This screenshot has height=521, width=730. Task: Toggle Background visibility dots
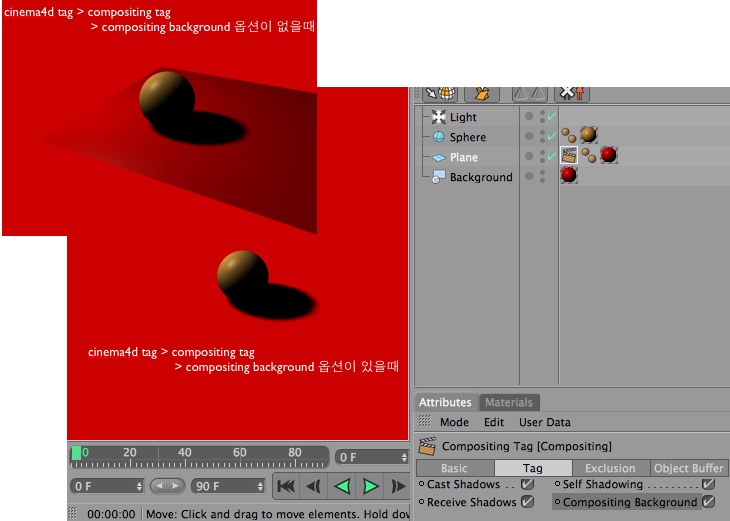(542, 176)
